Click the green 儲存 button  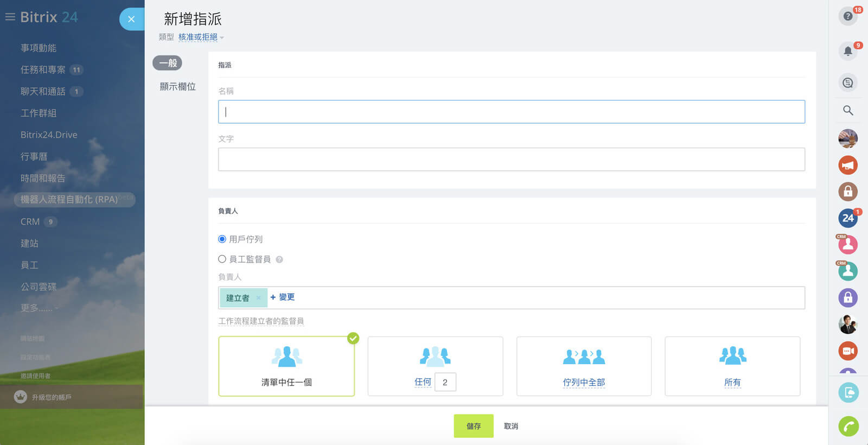[474, 426]
